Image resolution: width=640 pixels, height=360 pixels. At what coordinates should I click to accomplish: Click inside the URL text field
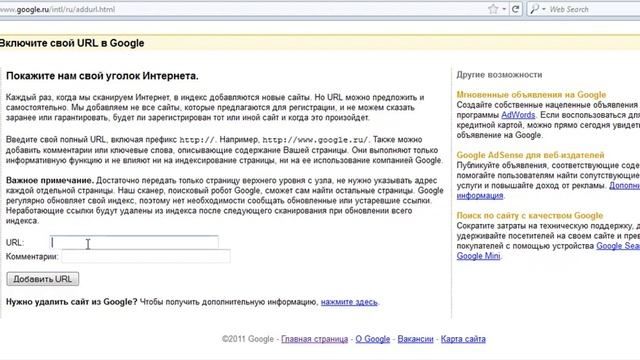pos(134,242)
